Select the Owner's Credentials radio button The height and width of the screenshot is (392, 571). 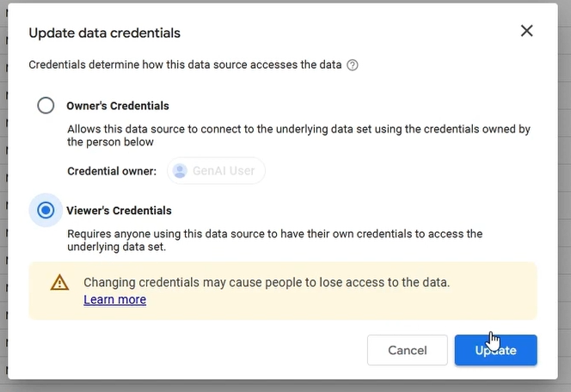click(46, 106)
